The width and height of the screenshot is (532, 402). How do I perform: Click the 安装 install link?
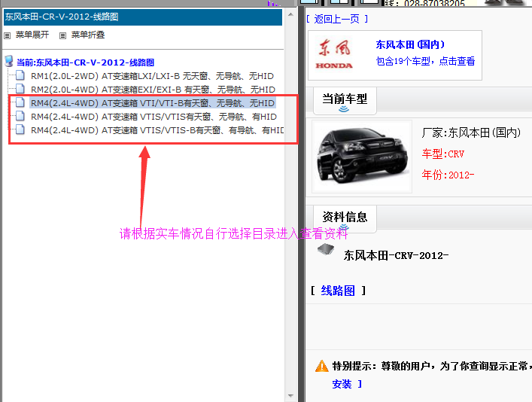point(342,385)
